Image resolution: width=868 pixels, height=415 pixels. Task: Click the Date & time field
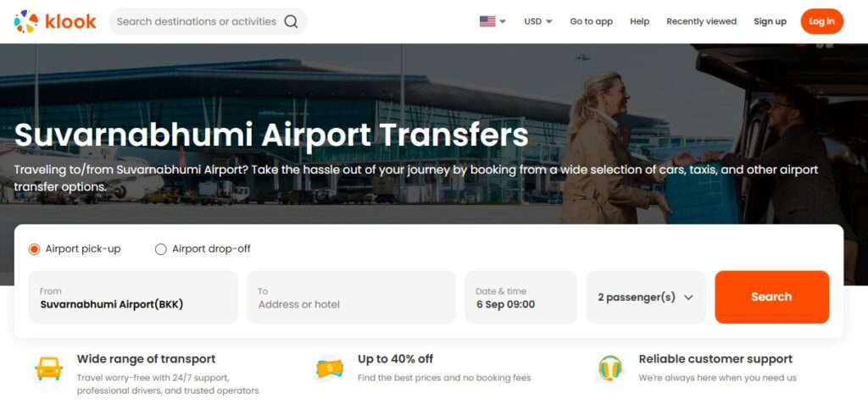click(521, 297)
